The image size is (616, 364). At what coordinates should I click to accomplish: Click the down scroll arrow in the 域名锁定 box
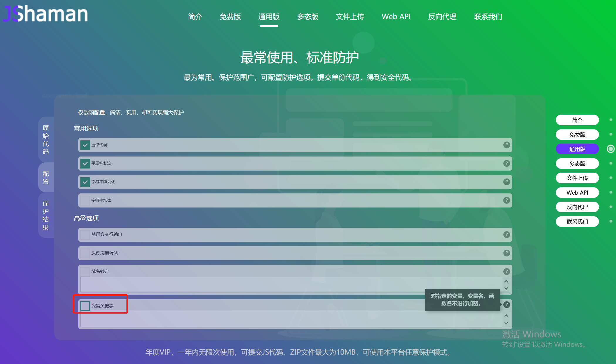coord(506,289)
